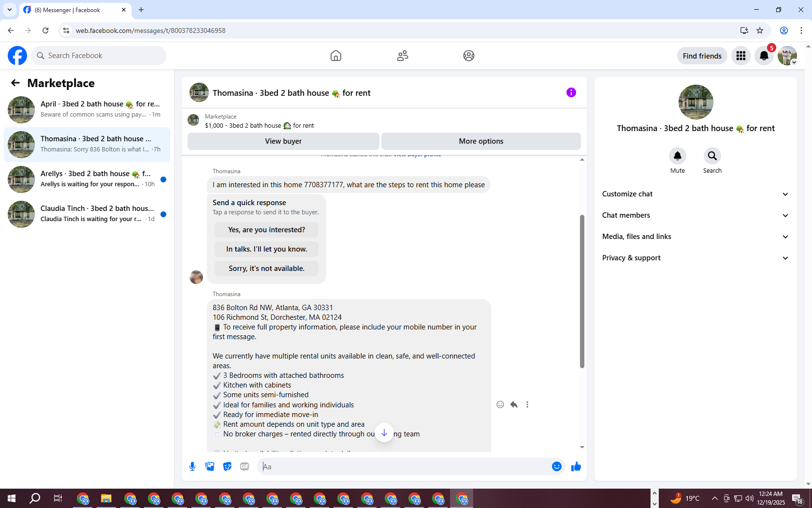Open the April conversation
Viewport: 812px width, 508px height.
click(87, 110)
